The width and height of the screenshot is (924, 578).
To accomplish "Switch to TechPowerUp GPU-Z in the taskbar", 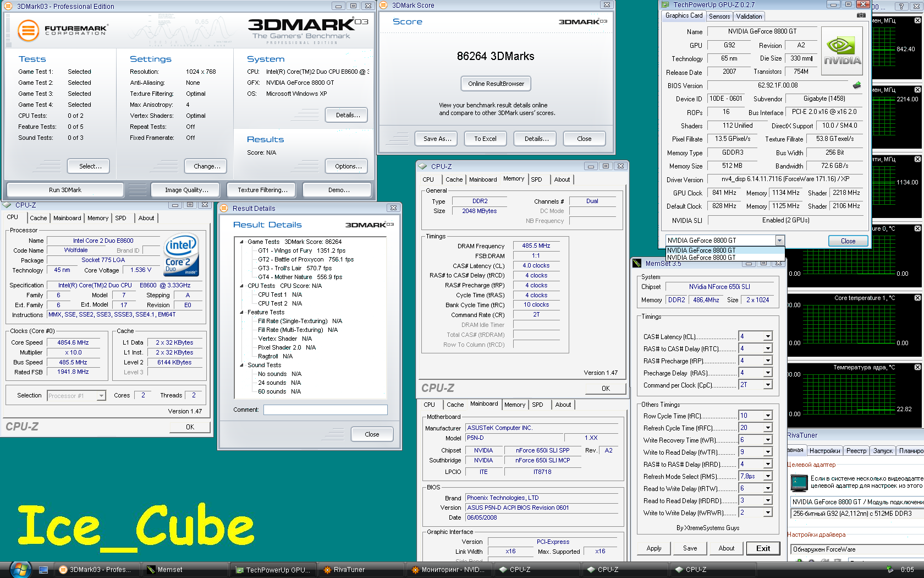I will click(x=272, y=570).
